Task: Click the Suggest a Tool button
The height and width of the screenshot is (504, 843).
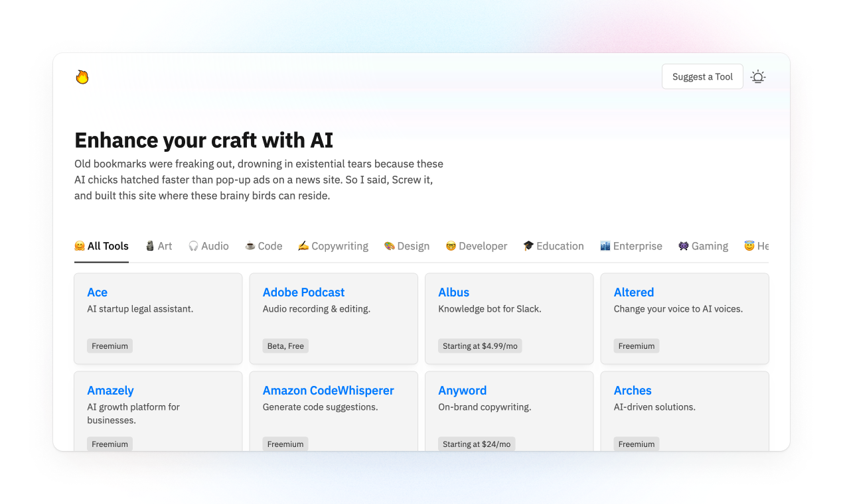Action: tap(702, 77)
